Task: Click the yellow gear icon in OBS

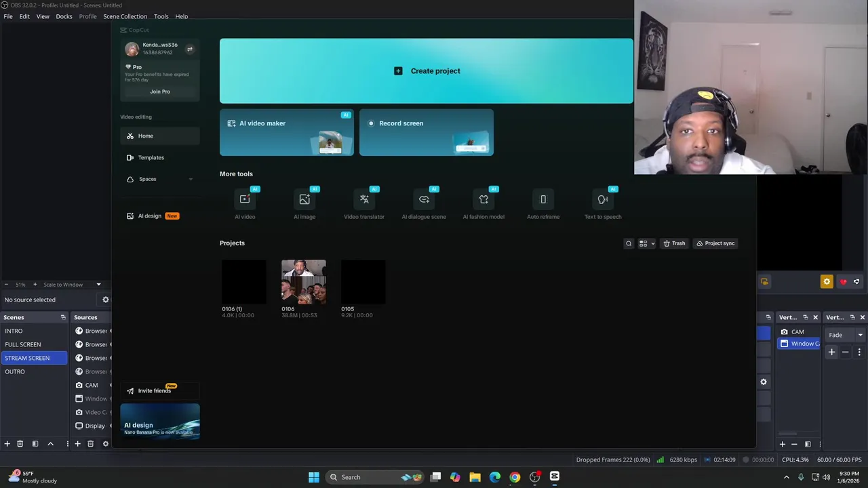Action: pos(826,282)
